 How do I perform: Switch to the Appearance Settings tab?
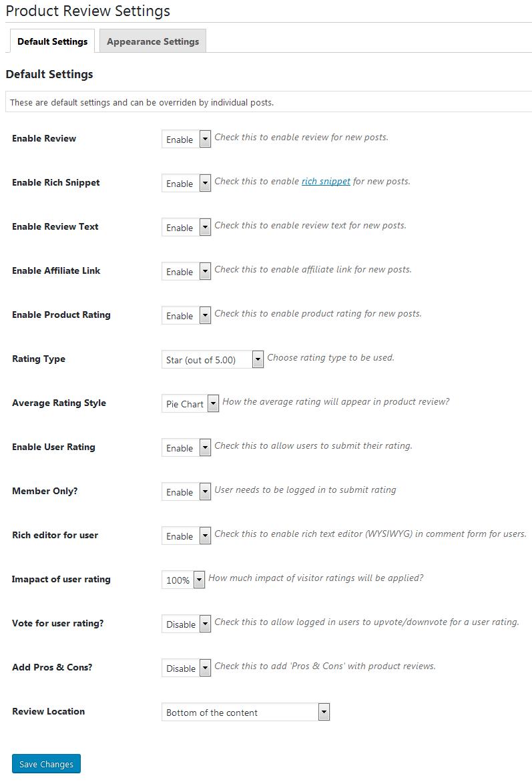[x=153, y=41]
